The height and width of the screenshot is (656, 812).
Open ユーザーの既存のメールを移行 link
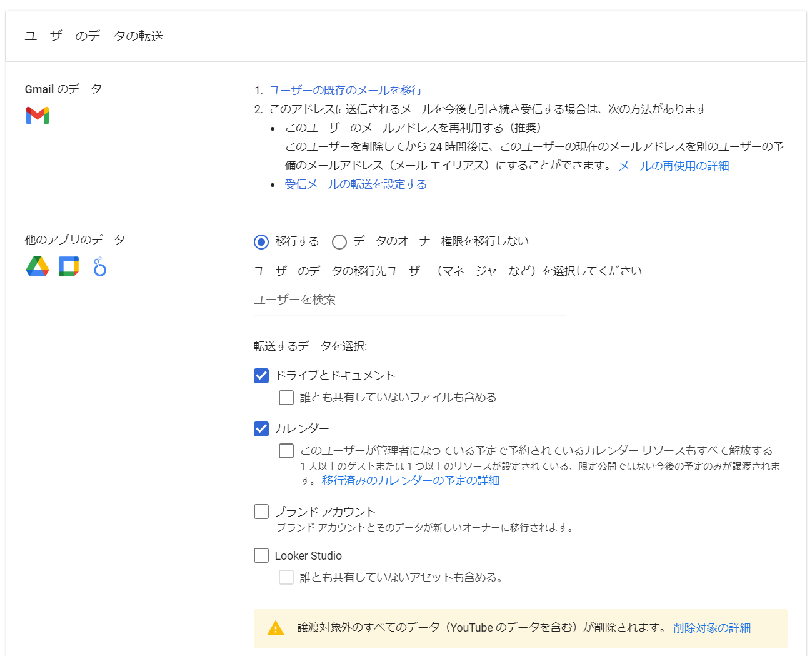(346, 91)
